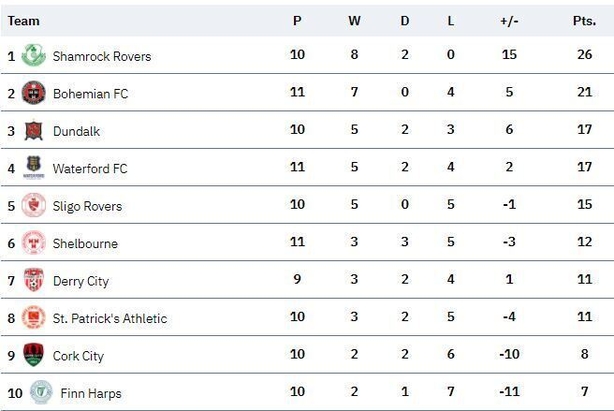The width and height of the screenshot is (614, 411).
Task: Click the Team column header
Action: tap(23, 21)
